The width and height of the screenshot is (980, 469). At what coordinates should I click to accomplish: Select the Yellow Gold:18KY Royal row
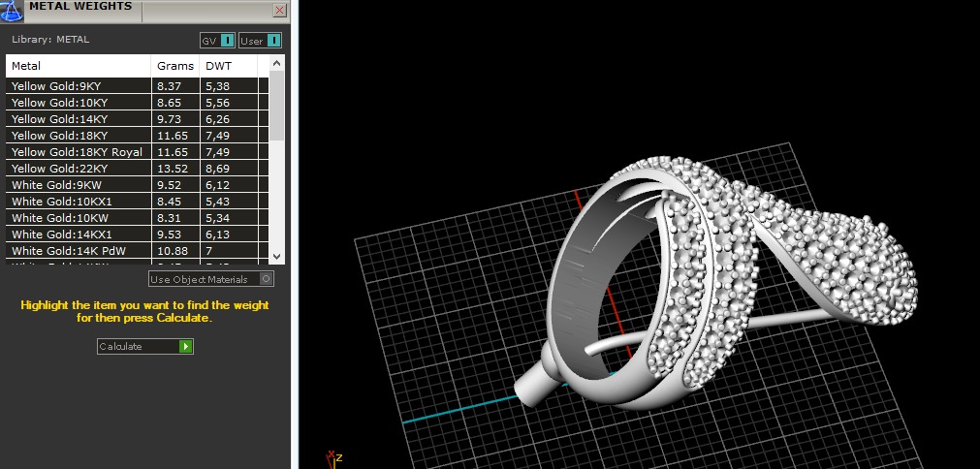(x=138, y=152)
